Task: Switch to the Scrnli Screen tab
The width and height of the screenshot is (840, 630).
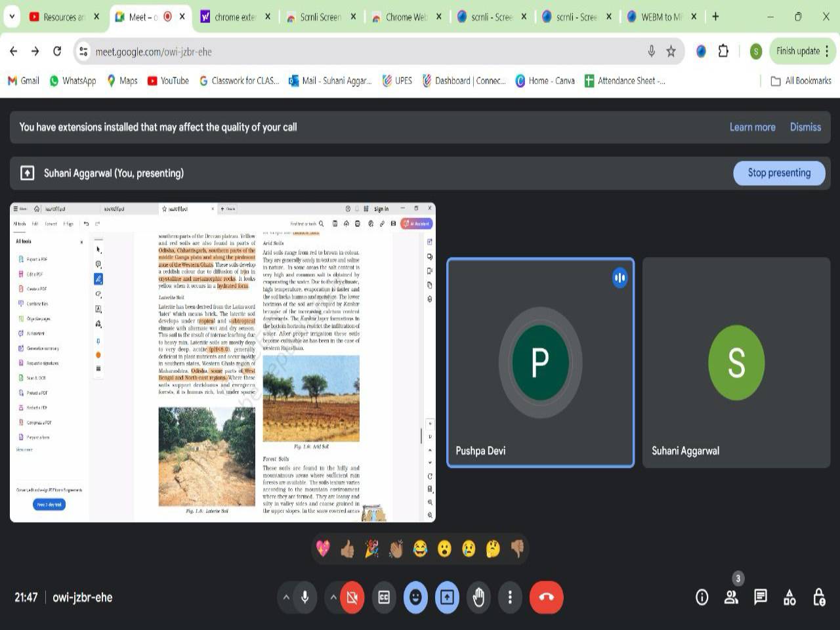Action: click(x=321, y=17)
